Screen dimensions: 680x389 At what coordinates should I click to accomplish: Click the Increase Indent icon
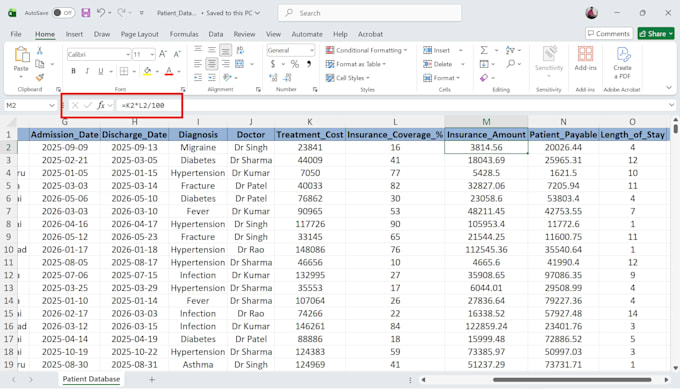point(212,78)
